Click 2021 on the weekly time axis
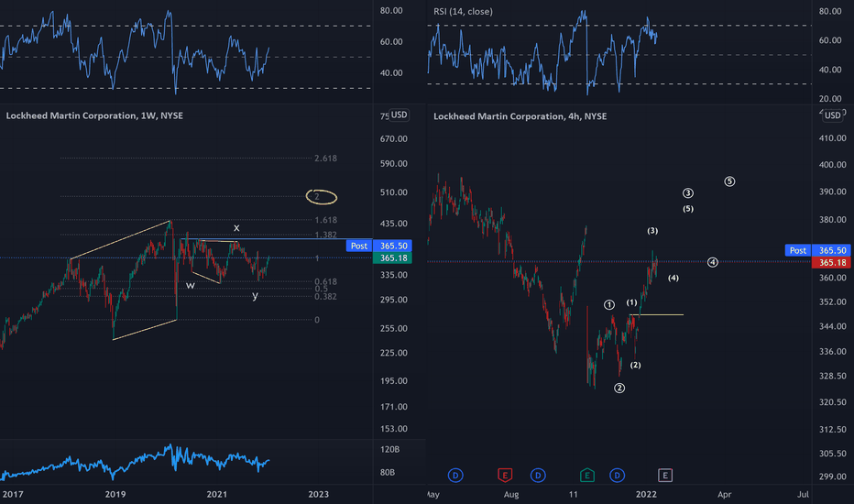This screenshot has height=504, width=854. [x=217, y=494]
